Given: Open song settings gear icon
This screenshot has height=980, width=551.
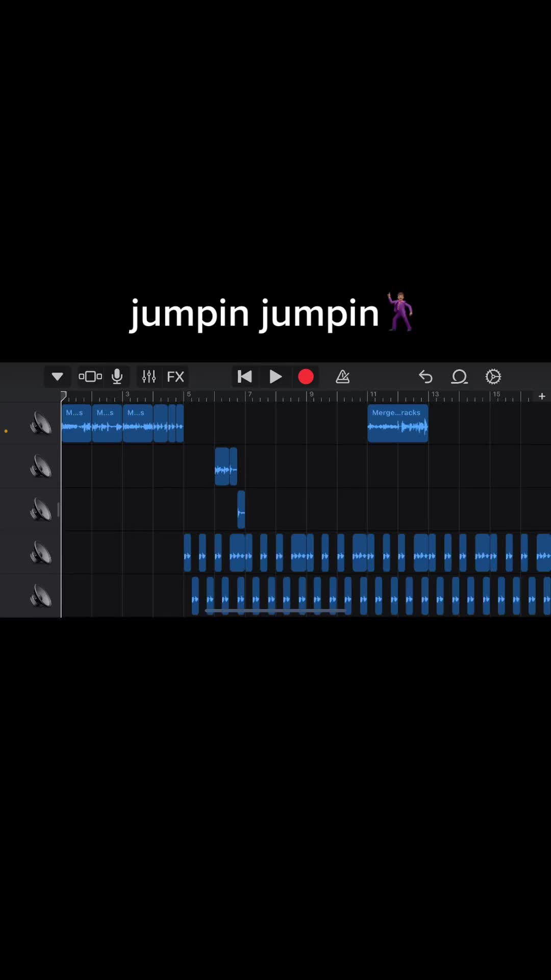Looking at the screenshot, I should [493, 377].
